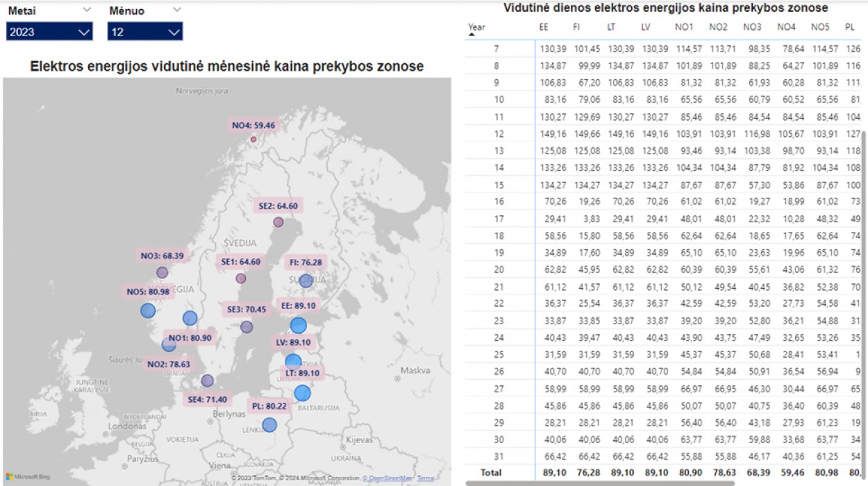This screenshot has height=486, width=868.
Task: Select the table cell with value 149,66
Action: click(x=586, y=133)
